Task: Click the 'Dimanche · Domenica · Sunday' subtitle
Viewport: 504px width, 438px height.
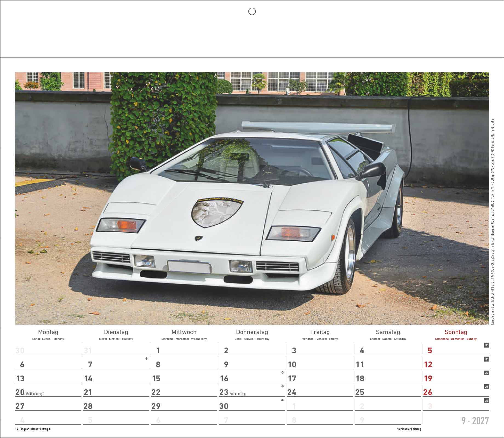Action: pyautogui.click(x=456, y=339)
